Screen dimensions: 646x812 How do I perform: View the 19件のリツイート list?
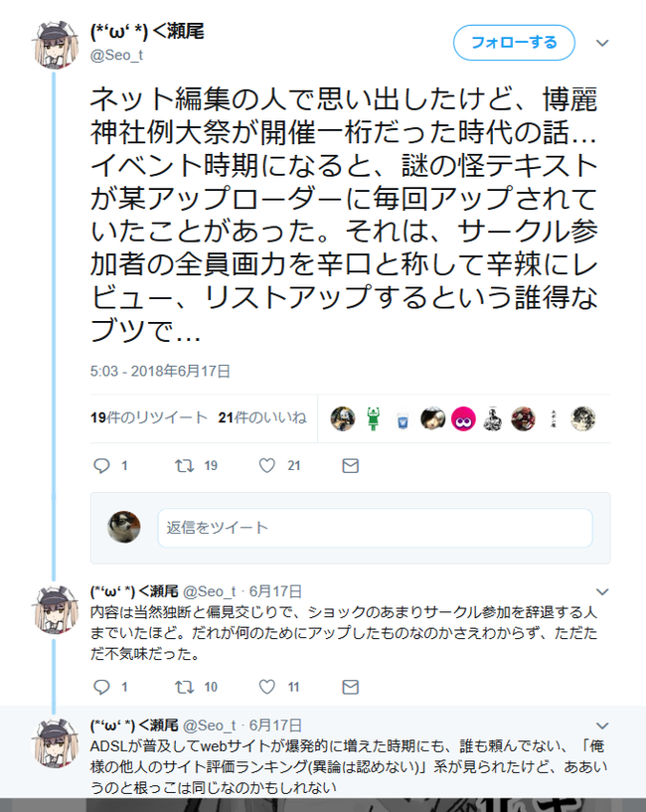(x=149, y=417)
